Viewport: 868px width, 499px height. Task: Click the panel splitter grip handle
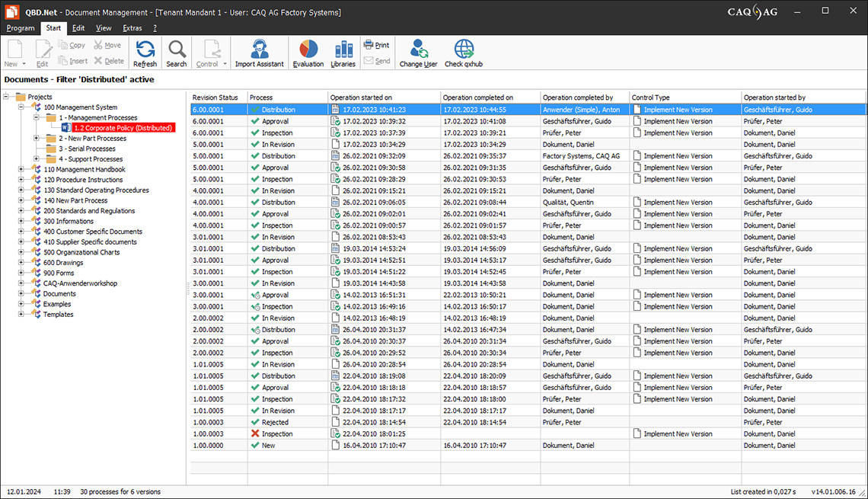188,288
